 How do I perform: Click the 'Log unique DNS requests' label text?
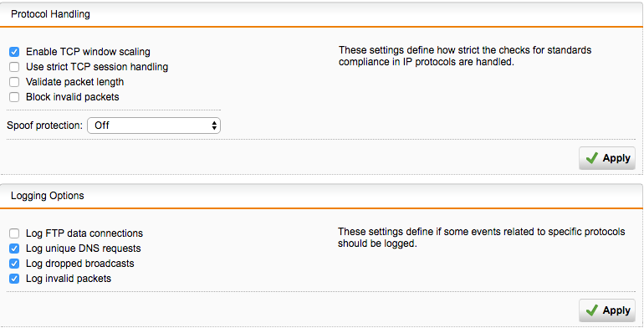84,249
